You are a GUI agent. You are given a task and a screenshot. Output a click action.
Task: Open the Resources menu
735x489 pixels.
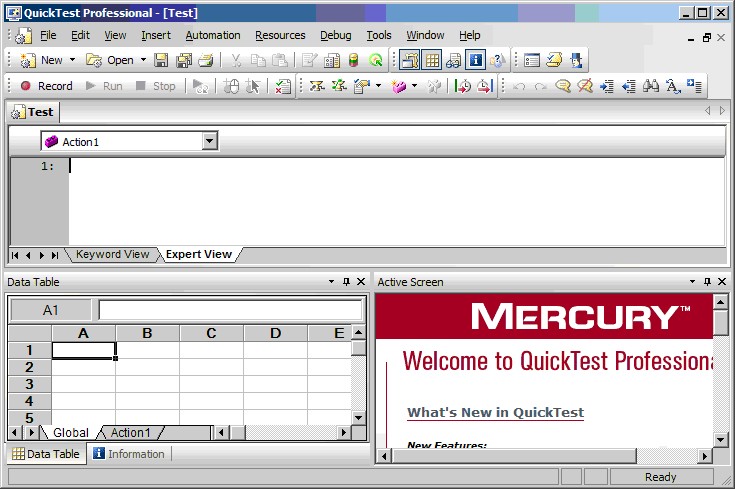280,35
